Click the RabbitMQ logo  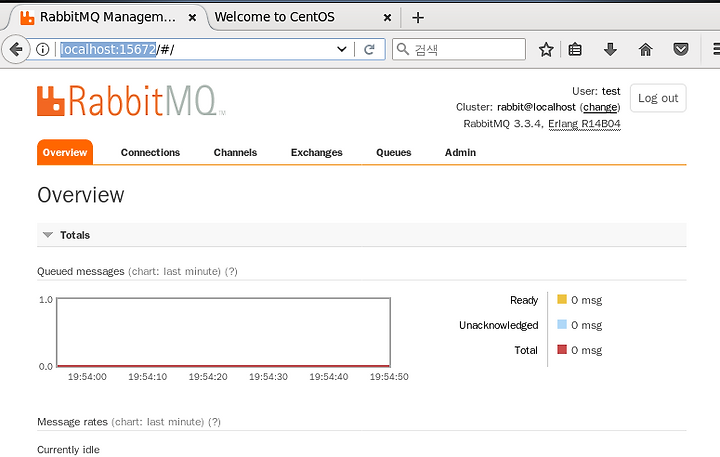point(131,100)
